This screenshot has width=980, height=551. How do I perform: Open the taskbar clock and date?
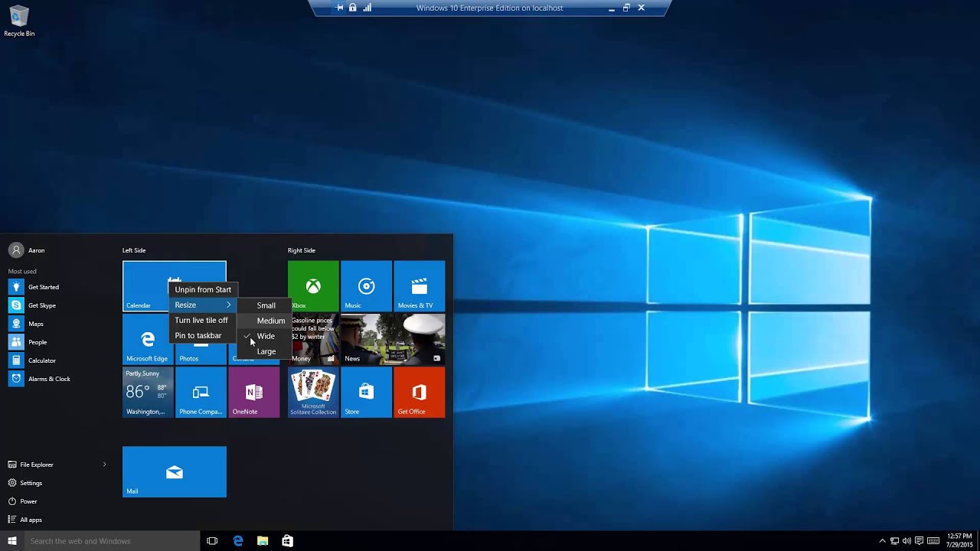[959, 541]
